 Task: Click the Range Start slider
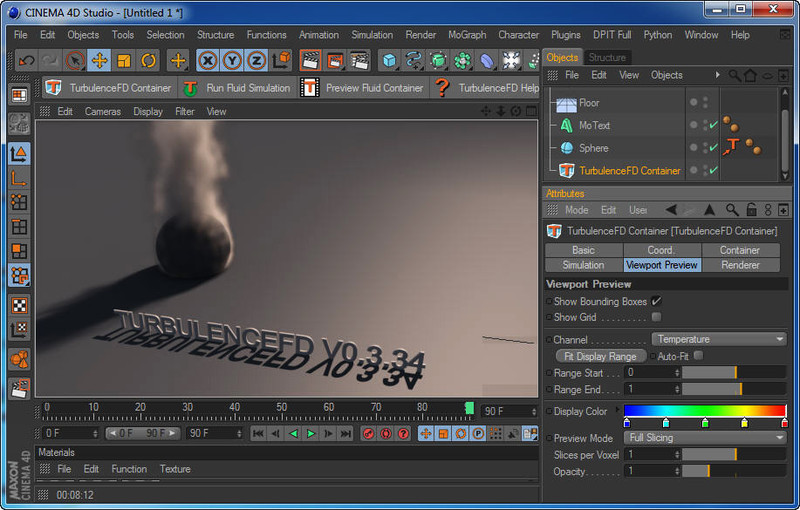[734, 373]
